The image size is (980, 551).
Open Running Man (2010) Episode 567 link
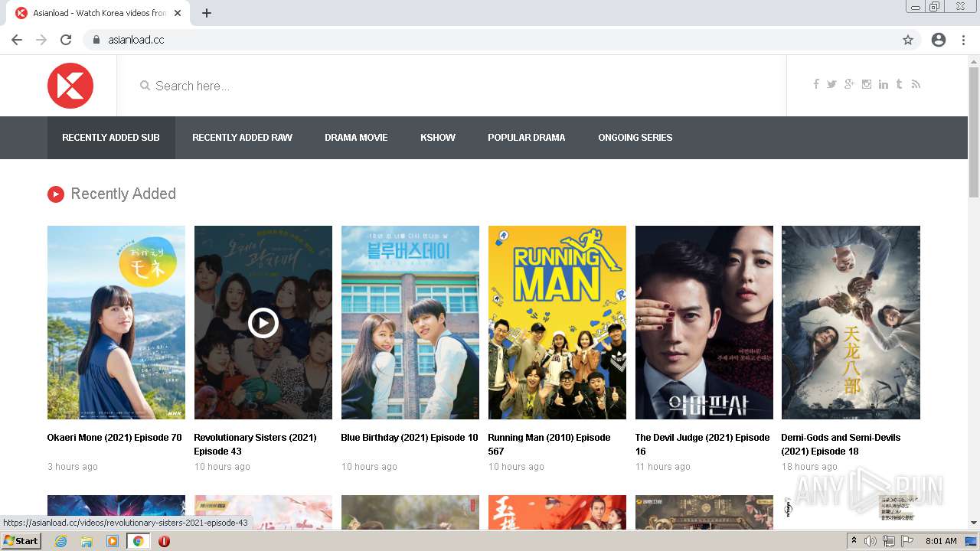(x=550, y=445)
